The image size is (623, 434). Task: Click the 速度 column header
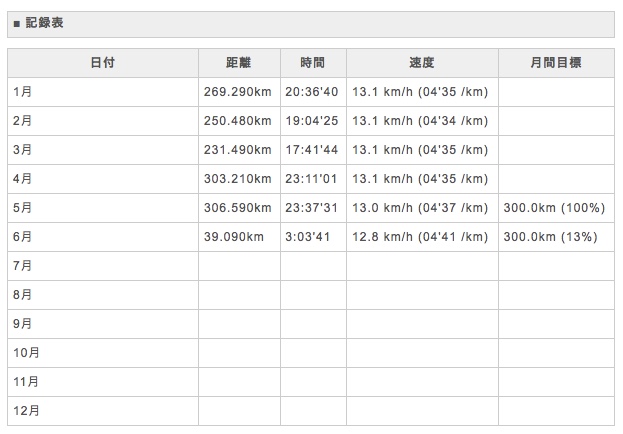point(422,63)
